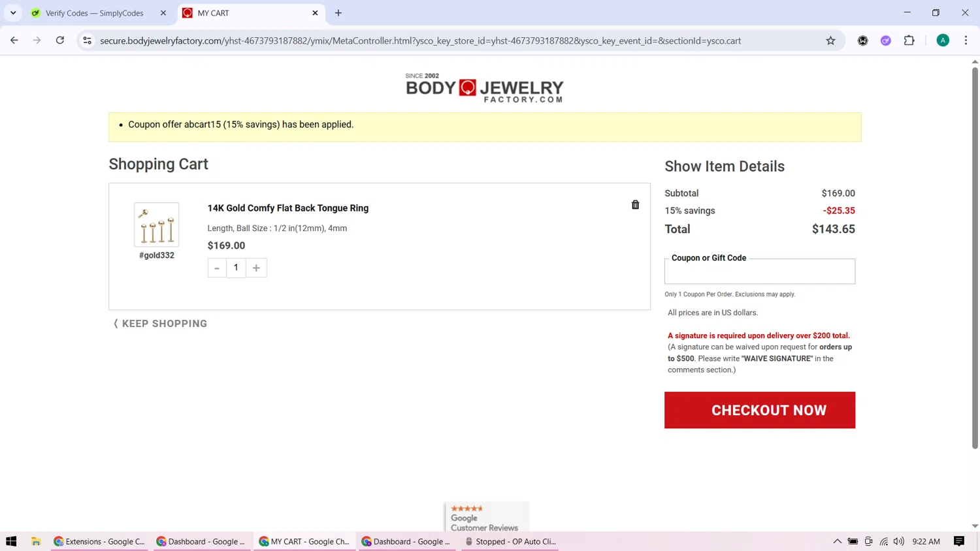Go back to the previous page

point(14,40)
